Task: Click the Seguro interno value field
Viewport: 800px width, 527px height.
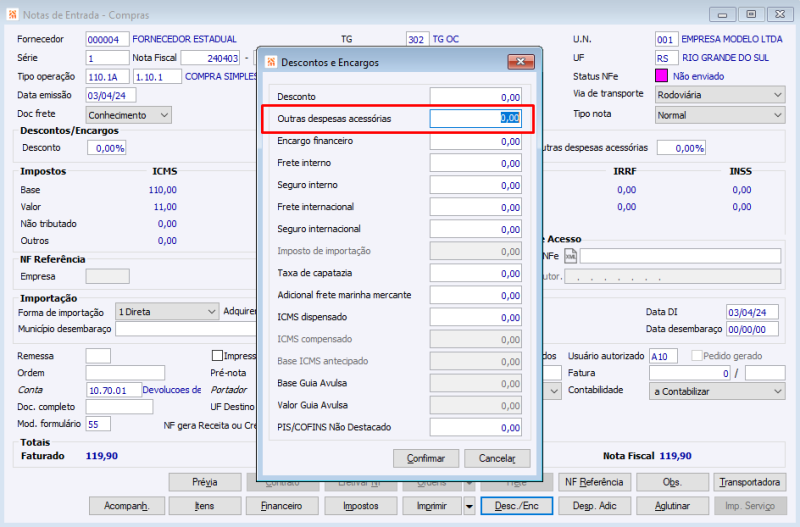Action: (x=476, y=185)
